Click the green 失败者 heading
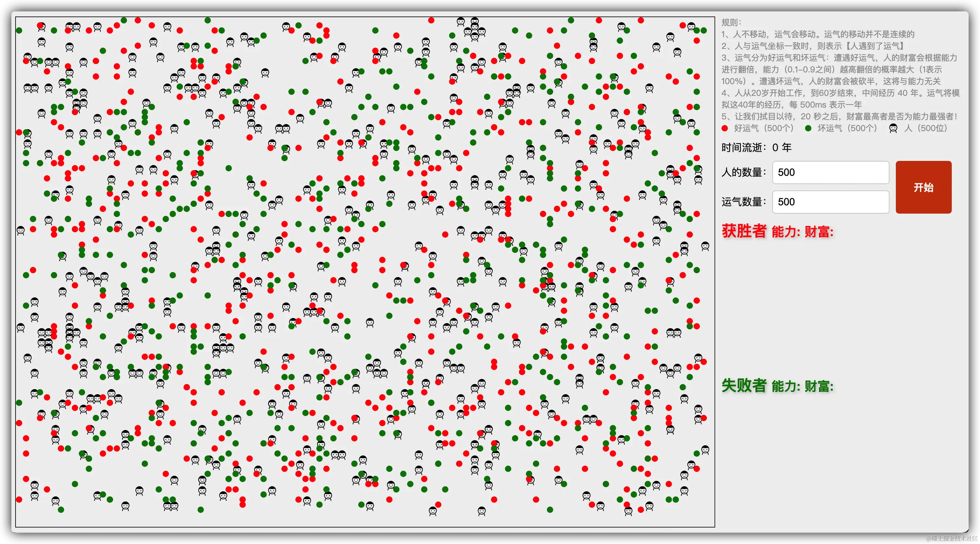The height and width of the screenshot is (544, 980). coord(744,385)
